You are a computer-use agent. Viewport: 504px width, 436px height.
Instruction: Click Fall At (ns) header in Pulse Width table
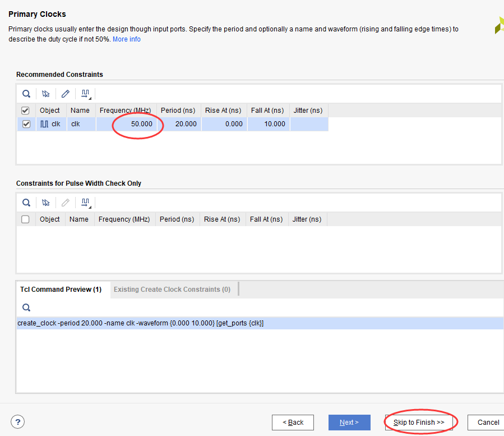pos(267,219)
